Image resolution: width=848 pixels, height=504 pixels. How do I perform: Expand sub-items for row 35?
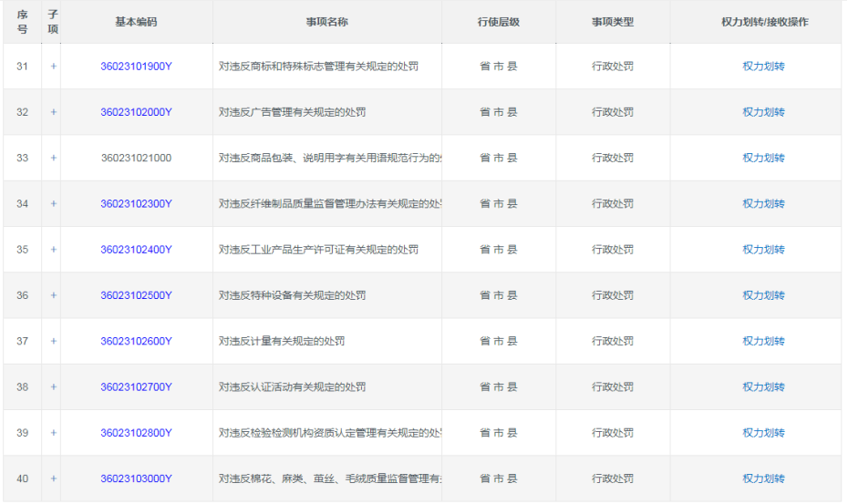53,250
